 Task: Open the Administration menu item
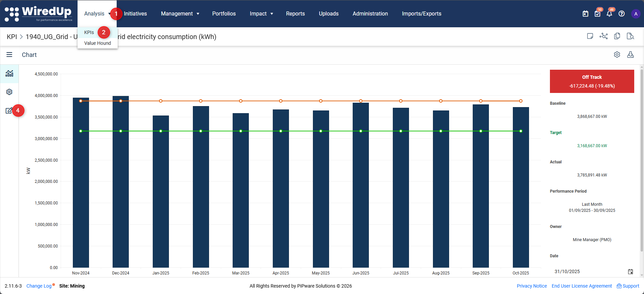coord(370,14)
